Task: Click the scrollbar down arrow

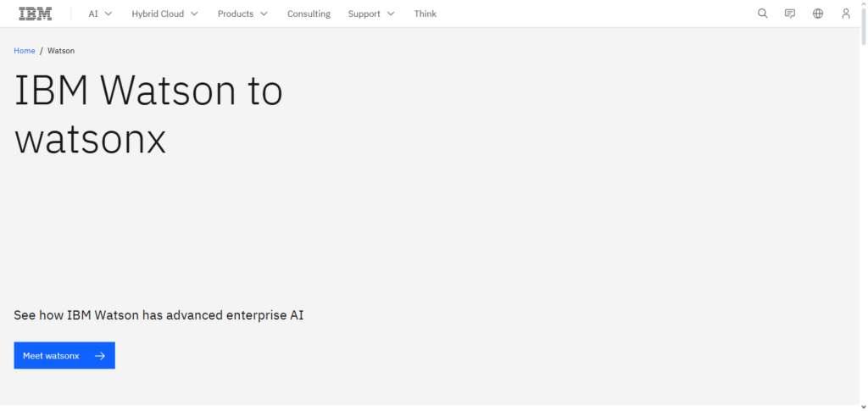Action: point(864,407)
